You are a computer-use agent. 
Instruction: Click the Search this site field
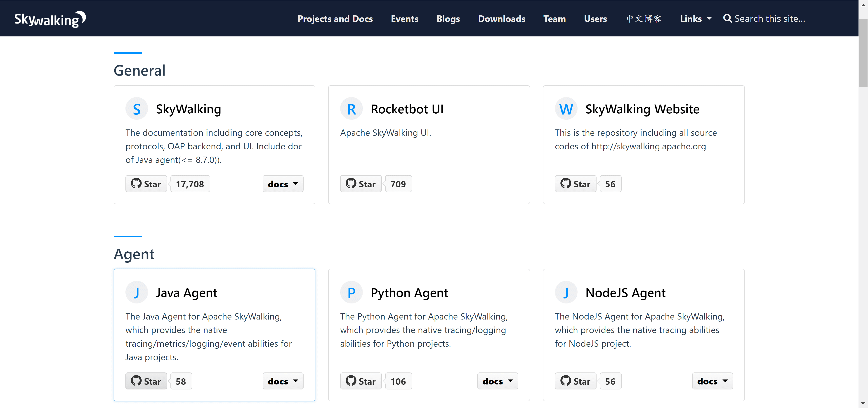click(x=770, y=19)
